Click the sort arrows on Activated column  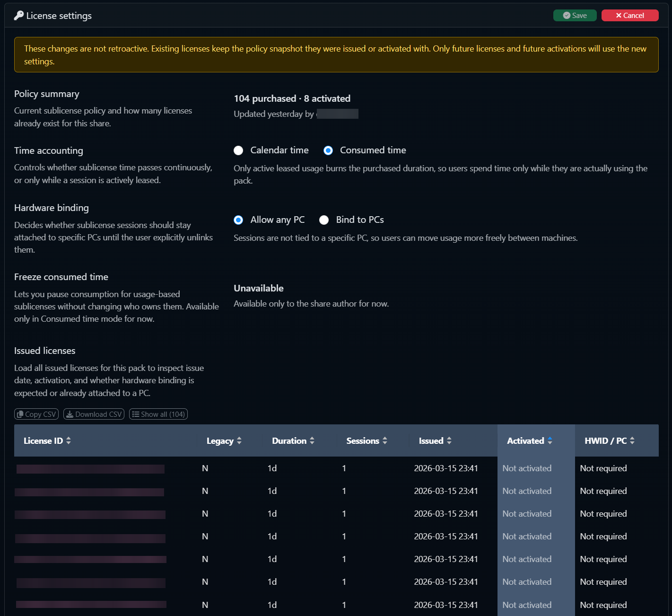550,440
